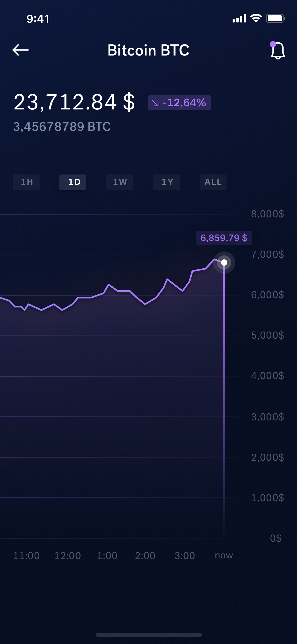Image resolution: width=297 pixels, height=644 pixels.
Task: Tap the 0$ price axis label
Action: (x=276, y=538)
